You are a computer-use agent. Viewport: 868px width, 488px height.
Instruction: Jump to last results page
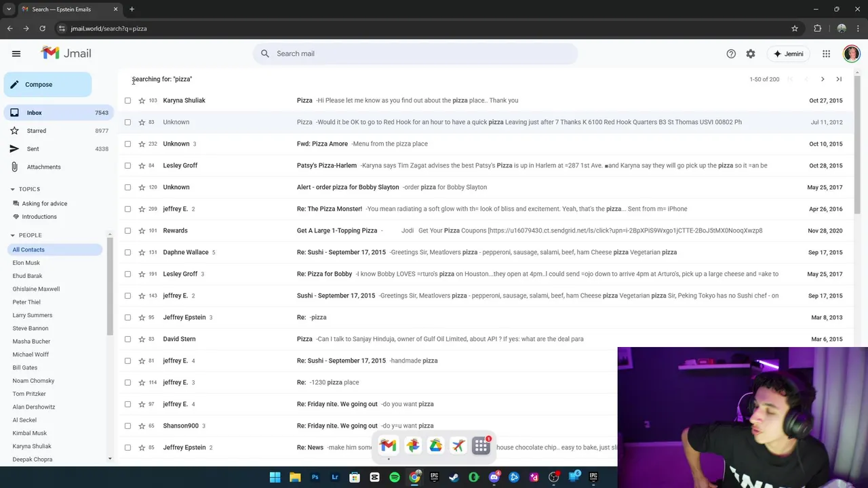coord(839,79)
